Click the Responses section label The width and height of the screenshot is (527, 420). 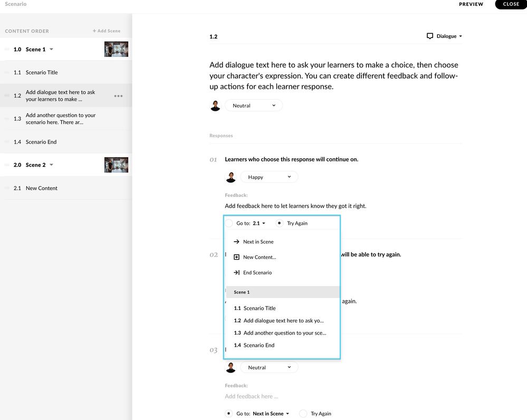point(221,136)
